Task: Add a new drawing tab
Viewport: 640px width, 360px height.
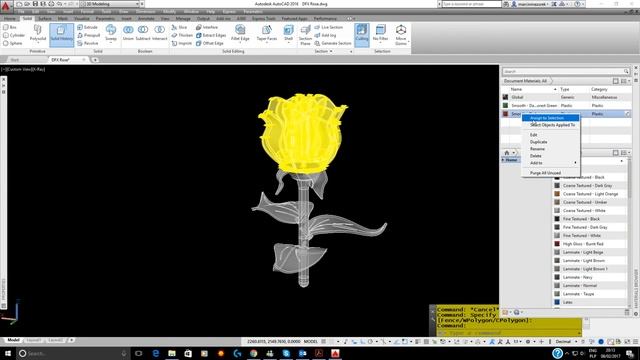Action: pyautogui.click(x=95, y=60)
